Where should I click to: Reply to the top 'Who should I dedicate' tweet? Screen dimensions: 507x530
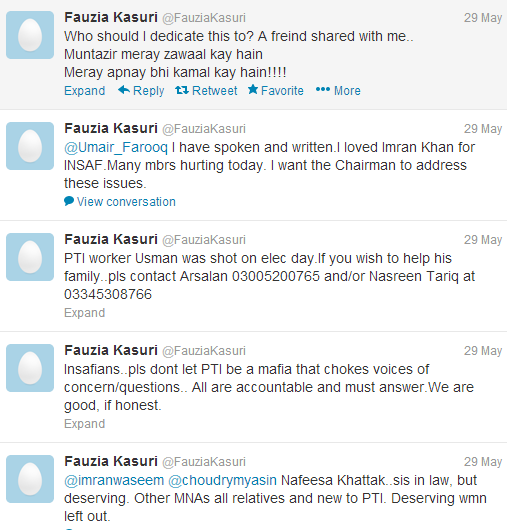pyautogui.click(x=141, y=91)
